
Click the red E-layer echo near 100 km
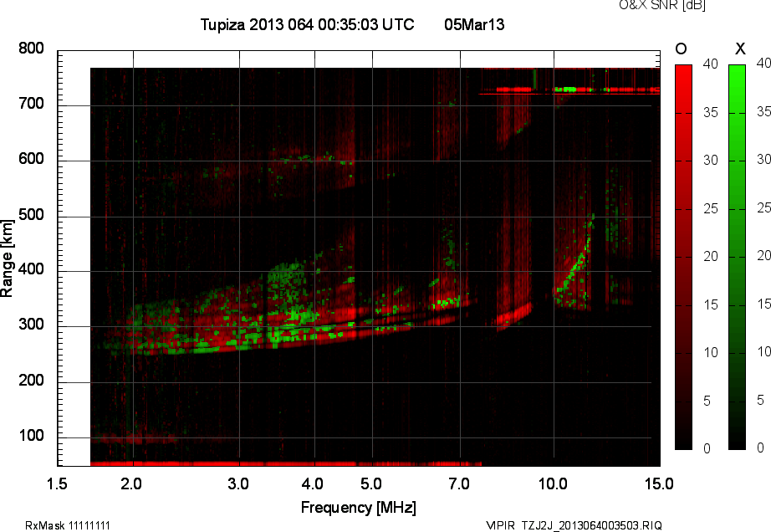(x=133, y=437)
